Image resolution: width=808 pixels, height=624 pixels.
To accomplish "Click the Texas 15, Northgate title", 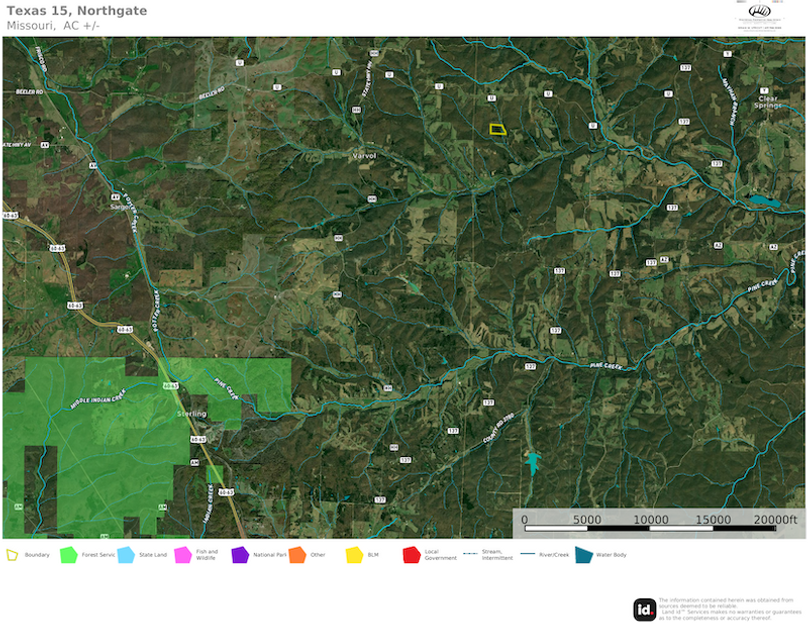I will point(77,11).
